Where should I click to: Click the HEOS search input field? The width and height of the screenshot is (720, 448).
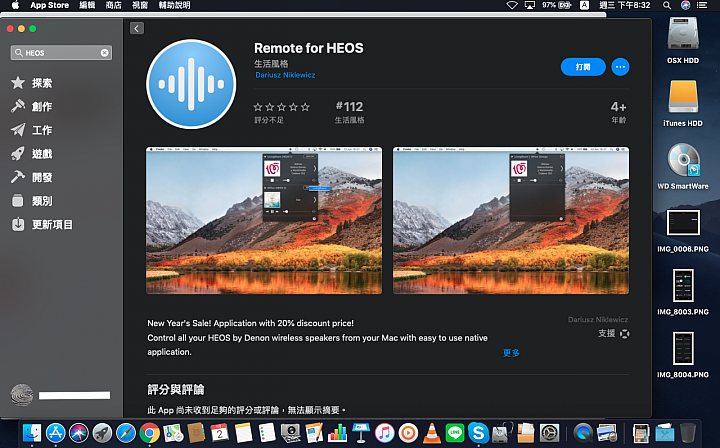tap(61, 53)
